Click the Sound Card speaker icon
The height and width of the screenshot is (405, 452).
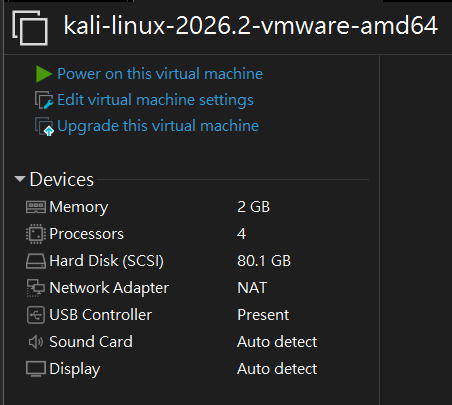click(x=36, y=342)
